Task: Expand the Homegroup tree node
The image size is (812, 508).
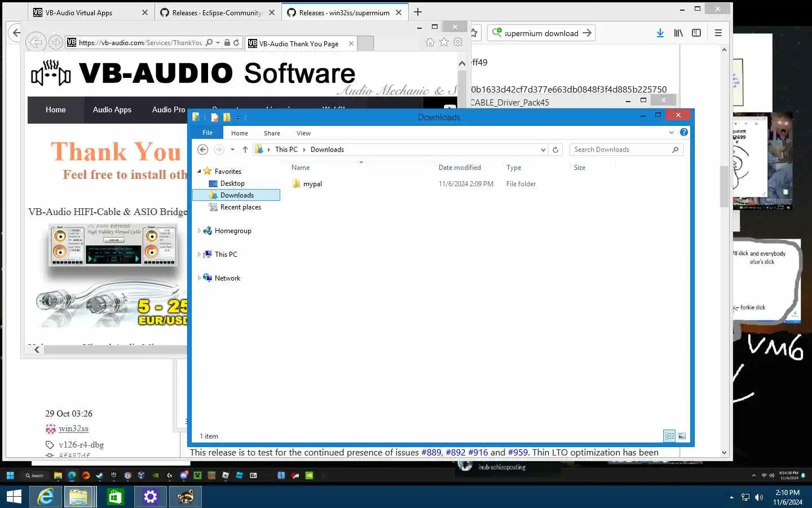Action: coord(199,230)
